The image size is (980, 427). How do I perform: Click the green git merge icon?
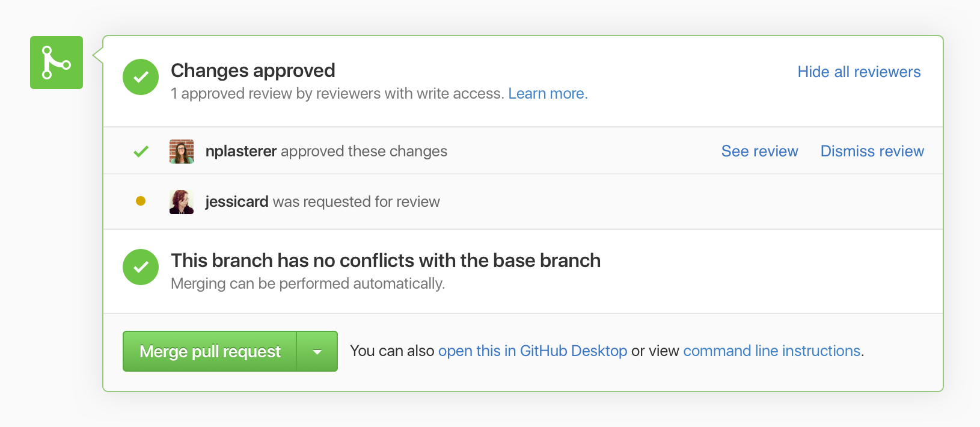(57, 63)
